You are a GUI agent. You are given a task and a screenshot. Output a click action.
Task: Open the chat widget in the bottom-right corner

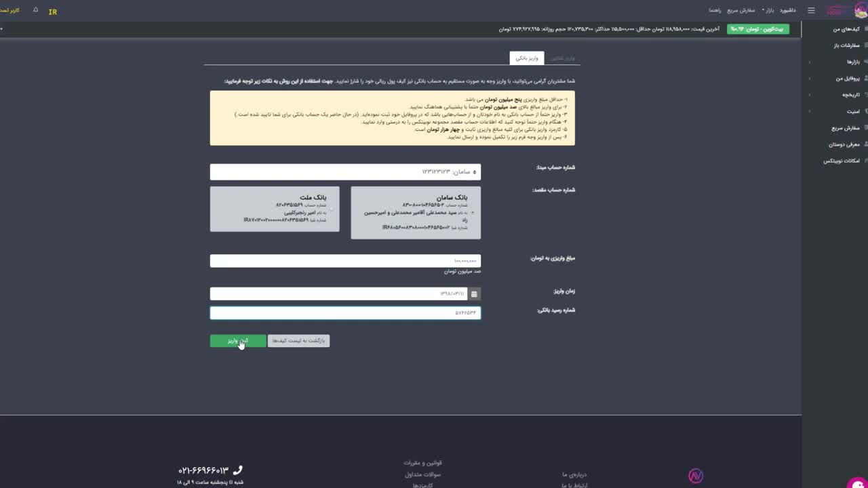(x=856, y=482)
